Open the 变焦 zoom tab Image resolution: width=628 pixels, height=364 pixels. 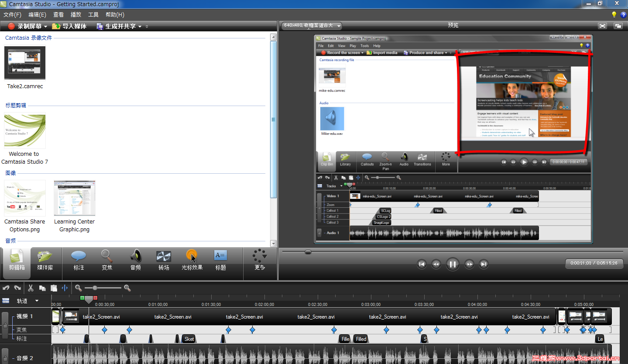pyautogui.click(x=107, y=261)
